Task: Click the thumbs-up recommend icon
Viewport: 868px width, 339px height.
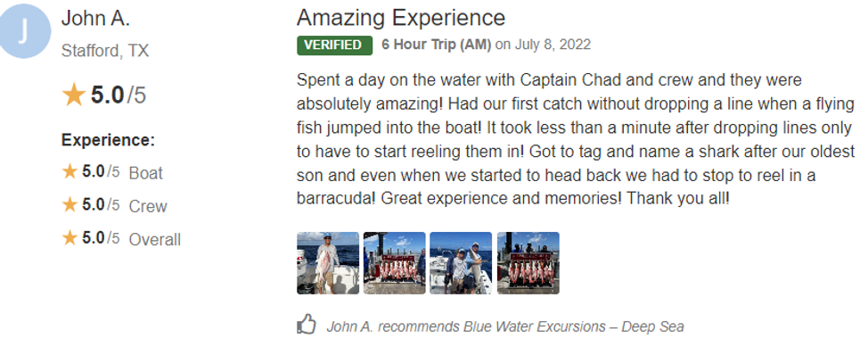Action: [307, 325]
